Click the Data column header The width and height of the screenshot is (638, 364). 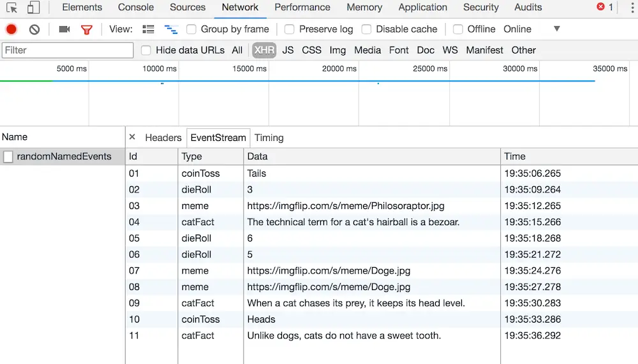(x=372, y=157)
